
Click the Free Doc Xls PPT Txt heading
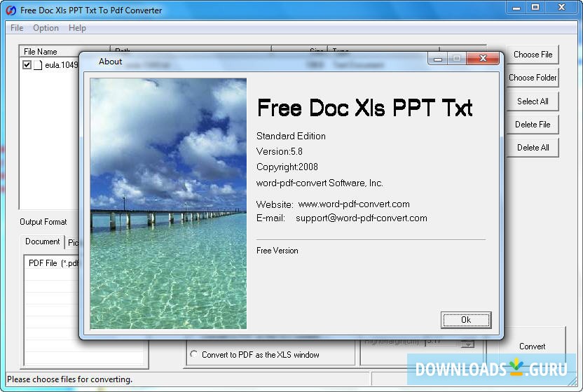pos(365,108)
